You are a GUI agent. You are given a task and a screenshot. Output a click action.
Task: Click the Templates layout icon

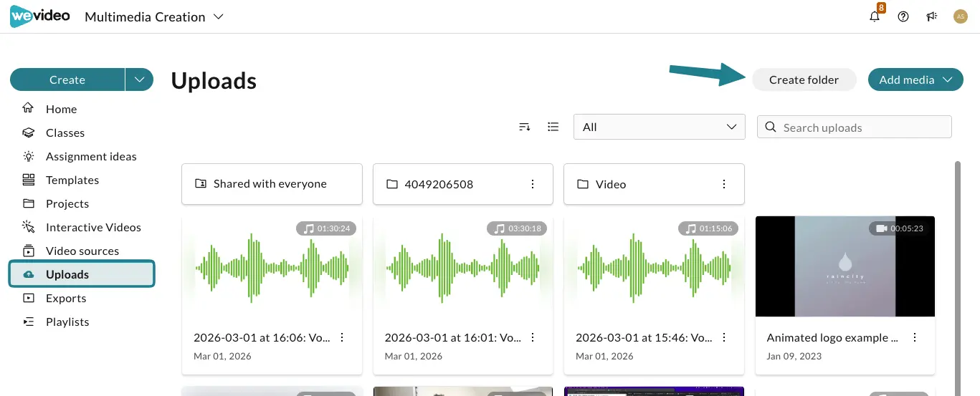[28, 180]
